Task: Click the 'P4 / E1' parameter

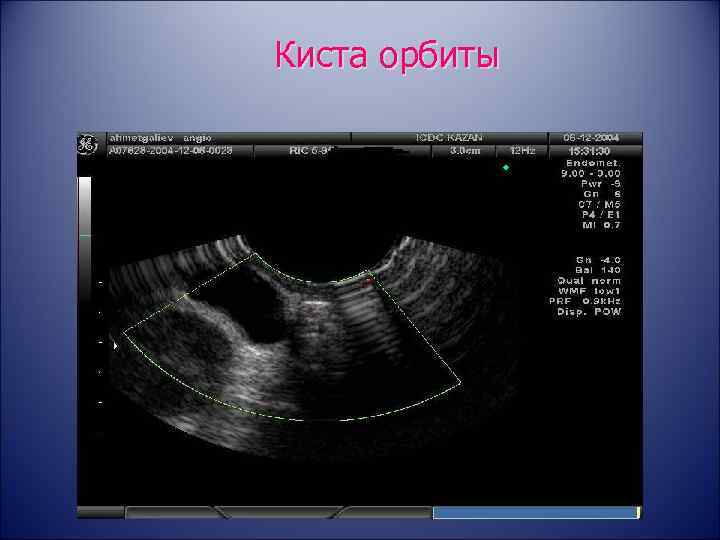Action: click(601, 214)
